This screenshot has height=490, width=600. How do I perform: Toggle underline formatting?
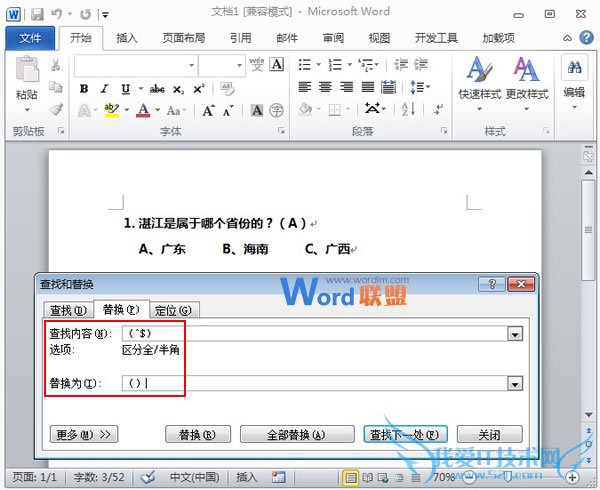tap(125, 89)
